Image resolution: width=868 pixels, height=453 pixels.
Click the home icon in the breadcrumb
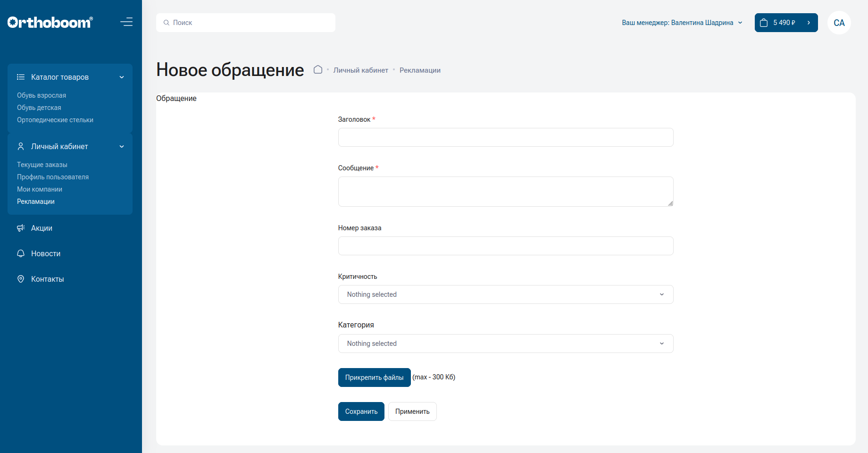[318, 69]
